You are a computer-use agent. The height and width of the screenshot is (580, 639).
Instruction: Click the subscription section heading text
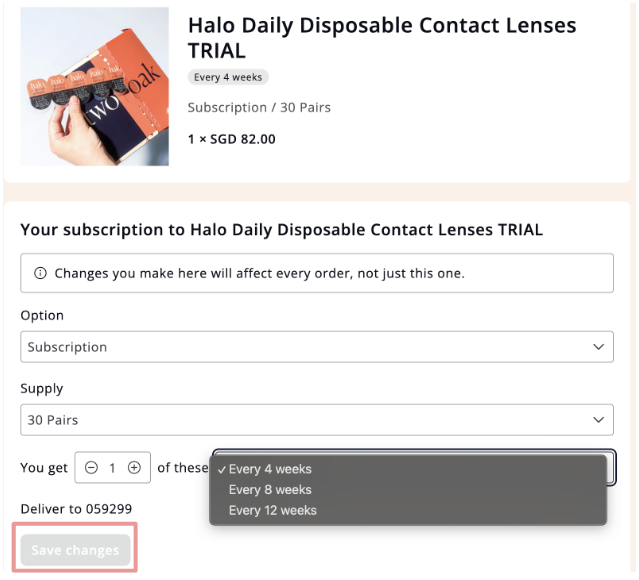click(x=282, y=230)
